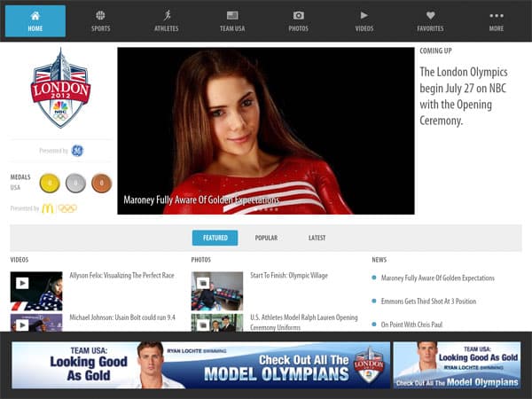
Task: Click the Olympic rings sponsor logo
Action: (67, 208)
